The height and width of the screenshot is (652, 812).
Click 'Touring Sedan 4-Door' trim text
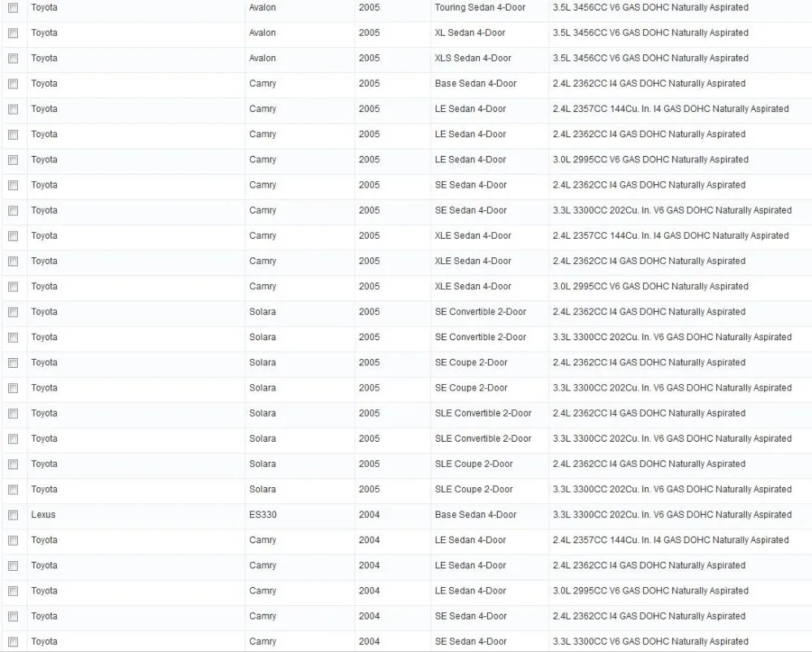(x=480, y=8)
